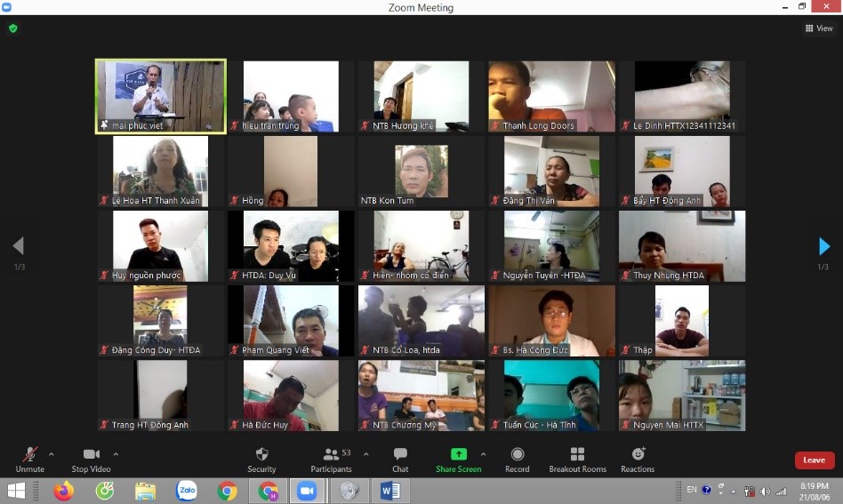Select mai phuc viet video tile
The height and width of the screenshot is (504, 843).
(161, 96)
